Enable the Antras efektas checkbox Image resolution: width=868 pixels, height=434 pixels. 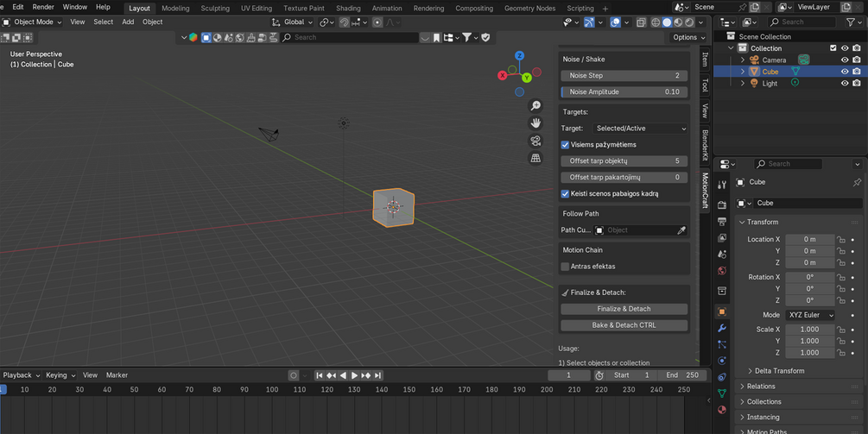point(565,267)
